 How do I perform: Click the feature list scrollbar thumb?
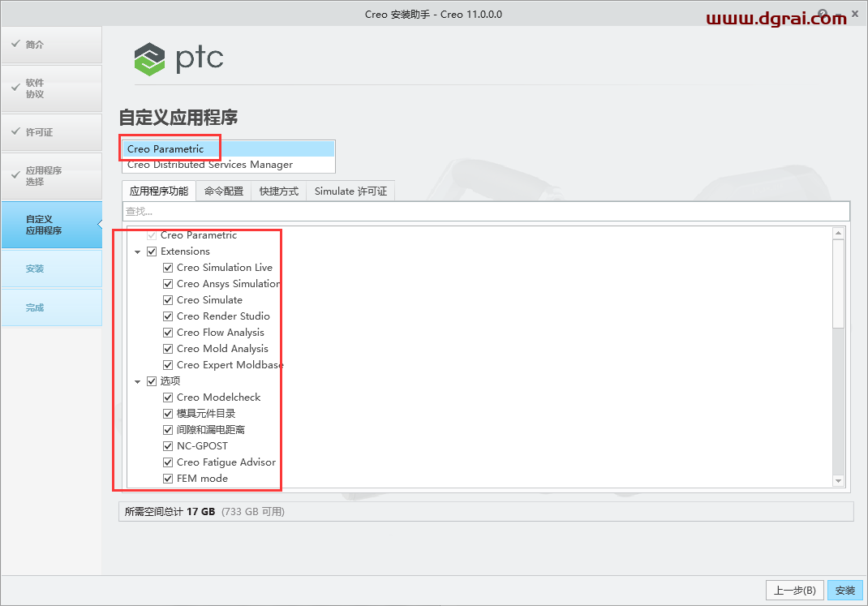coord(838,283)
